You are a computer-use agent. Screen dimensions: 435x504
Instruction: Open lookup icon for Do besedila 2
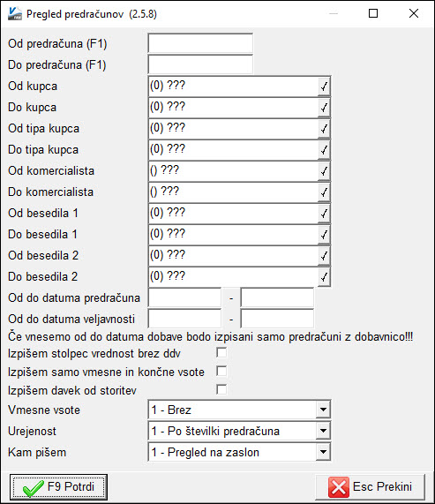[324, 277]
